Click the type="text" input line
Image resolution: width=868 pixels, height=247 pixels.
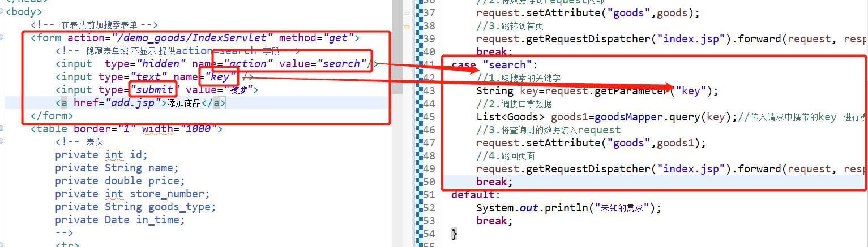tap(155, 77)
